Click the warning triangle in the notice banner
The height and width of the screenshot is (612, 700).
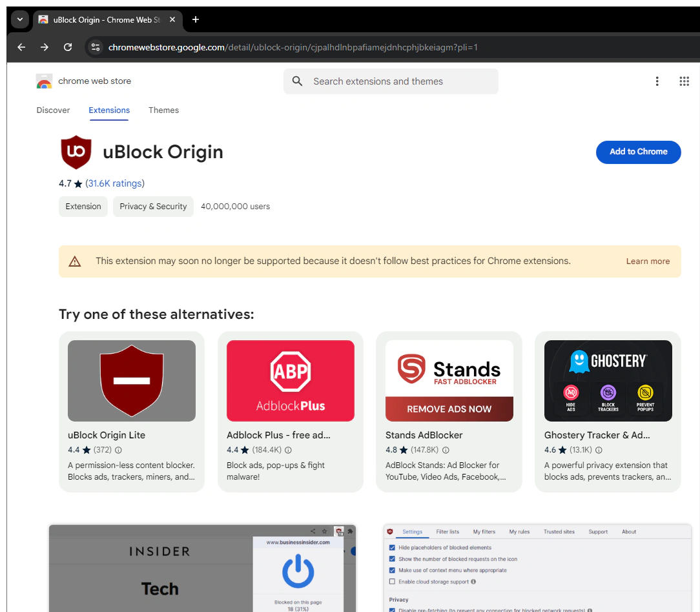(x=74, y=261)
